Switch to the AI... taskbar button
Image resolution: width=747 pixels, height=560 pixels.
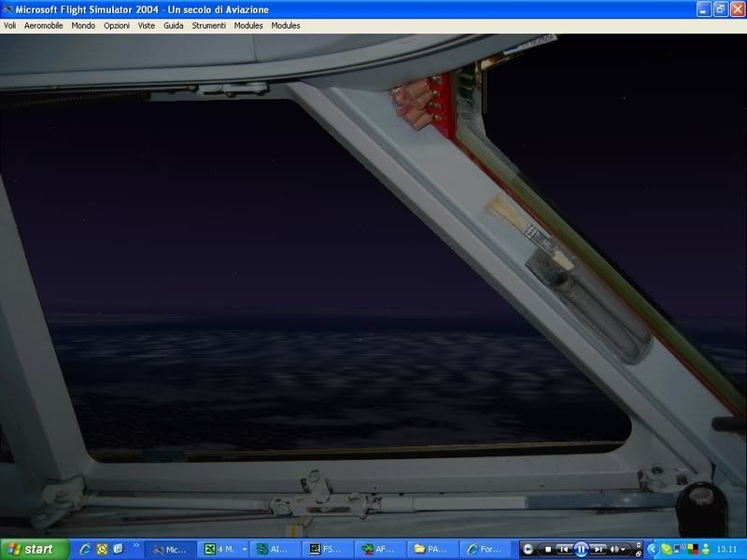pyautogui.click(x=275, y=550)
